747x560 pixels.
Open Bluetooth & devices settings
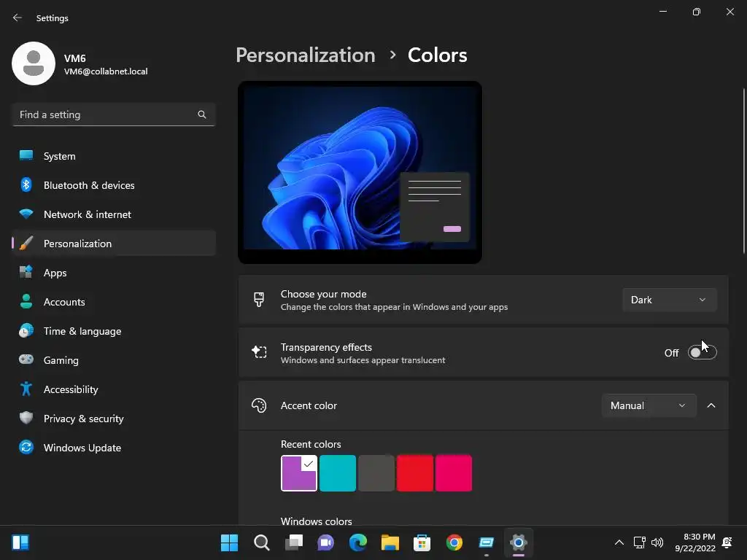pos(113,184)
